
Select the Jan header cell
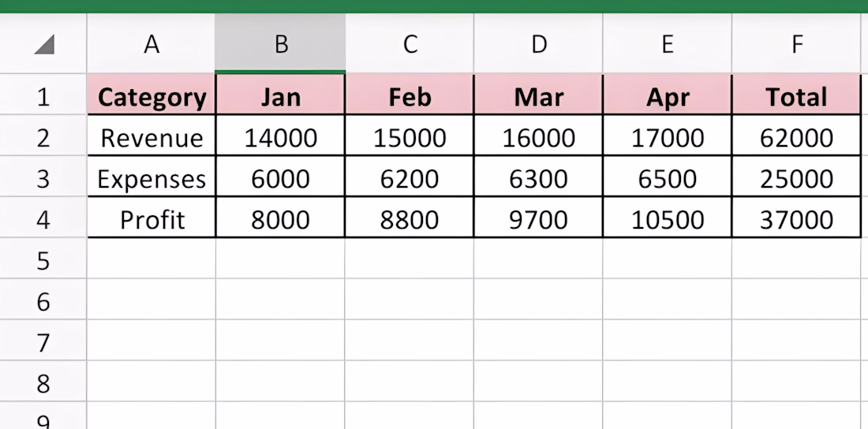(x=280, y=97)
